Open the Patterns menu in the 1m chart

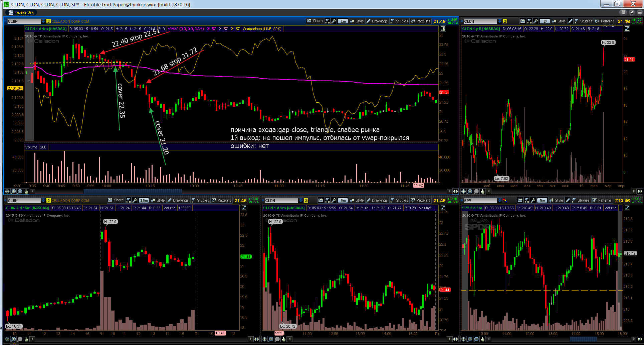pyautogui.click(x=420, y=21)
